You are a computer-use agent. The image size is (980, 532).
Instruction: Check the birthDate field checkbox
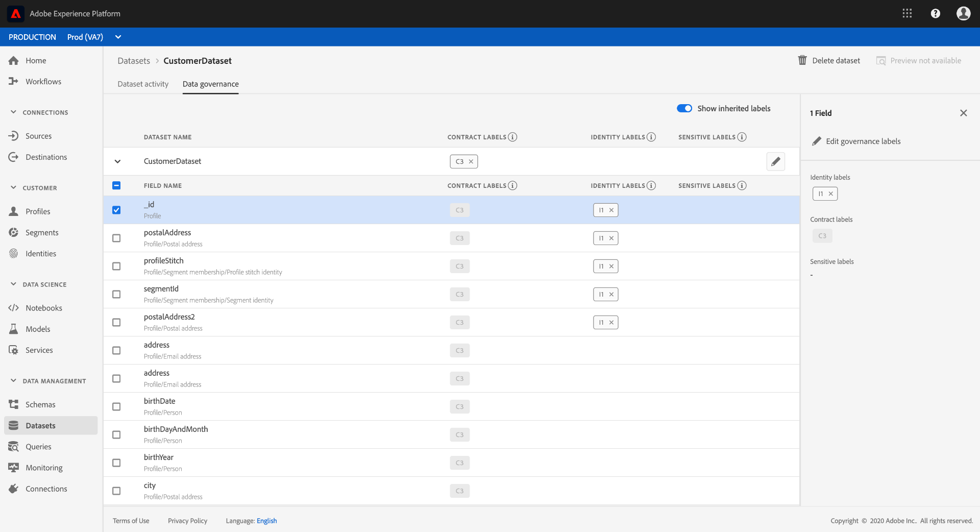(x=116, y=407)
